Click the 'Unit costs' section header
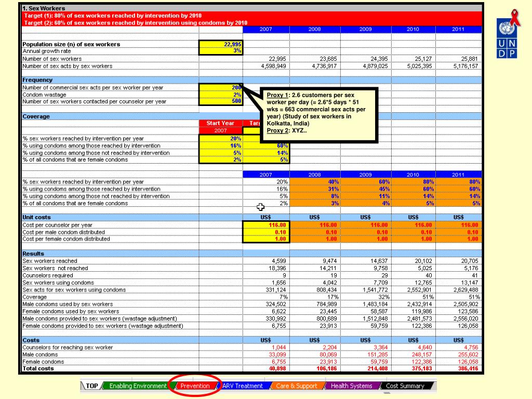 pyautogui.click(x=36, y=217)
